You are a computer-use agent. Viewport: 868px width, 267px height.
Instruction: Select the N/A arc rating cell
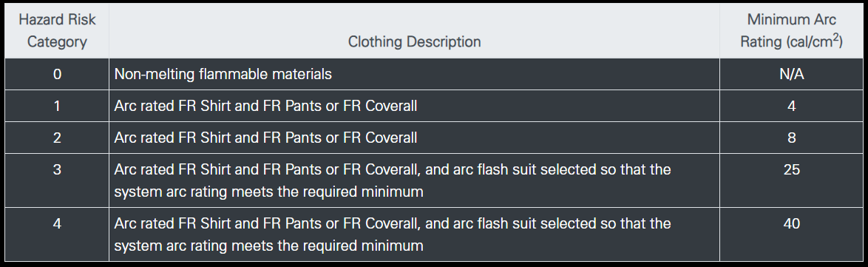[791, 74]
